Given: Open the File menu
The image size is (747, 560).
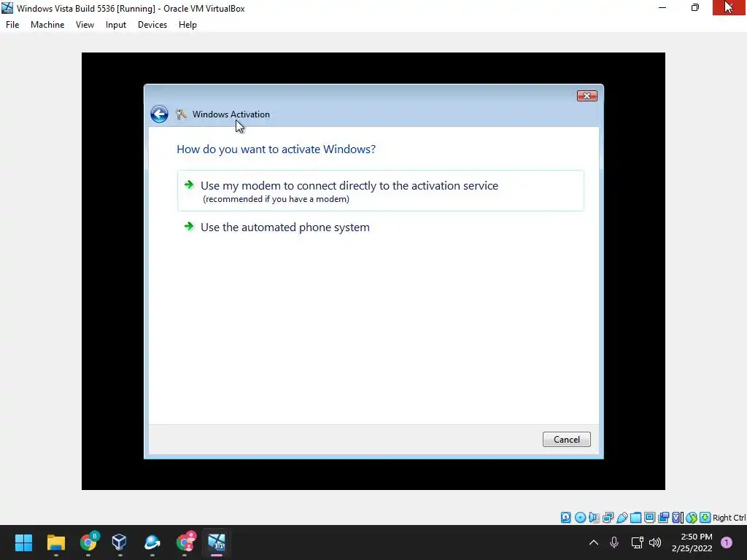Looking at the screenshot, I should pos(12,25).
